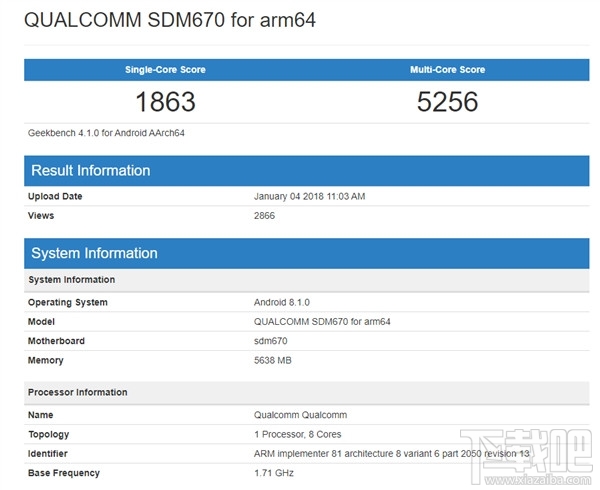
Task: Click the Multi-Core Score header
Action: (448, 70)
